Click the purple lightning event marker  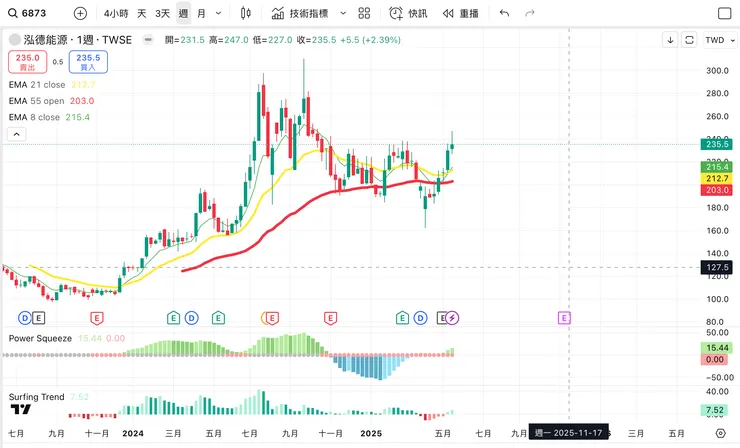click(452, 318)
